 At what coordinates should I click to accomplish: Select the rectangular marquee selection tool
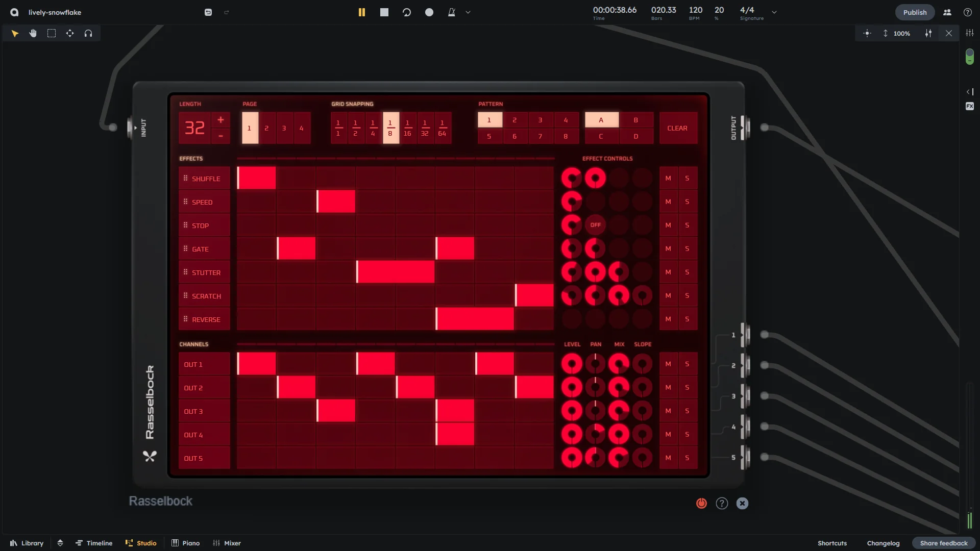(x=52, y=33)
